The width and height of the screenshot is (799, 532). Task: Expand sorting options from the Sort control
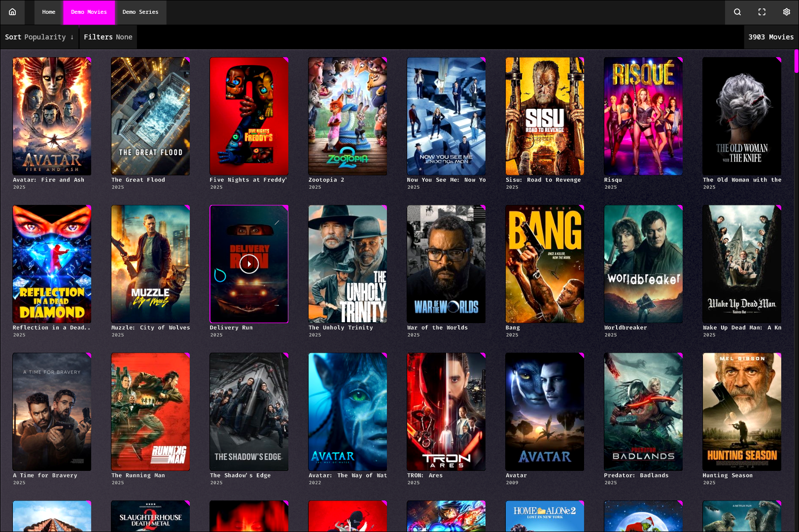39,37
